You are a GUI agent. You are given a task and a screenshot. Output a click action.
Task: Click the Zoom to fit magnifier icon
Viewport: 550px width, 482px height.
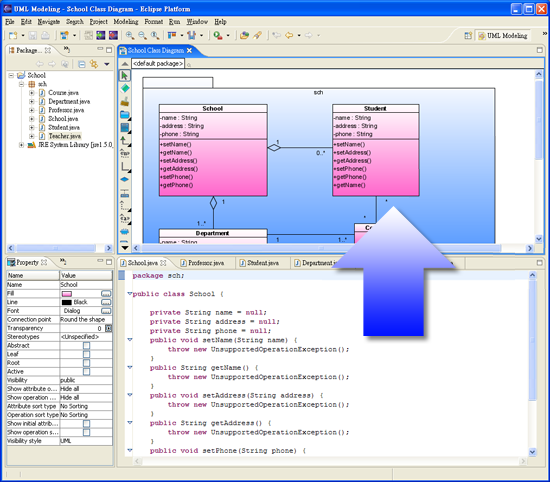click(x=155, y=35)
